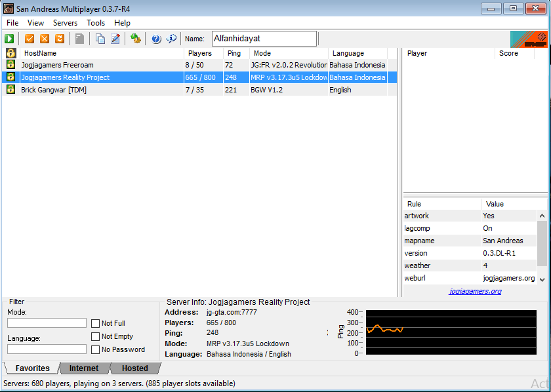
Task: Click the green Connect play icon
Action: 9,39
